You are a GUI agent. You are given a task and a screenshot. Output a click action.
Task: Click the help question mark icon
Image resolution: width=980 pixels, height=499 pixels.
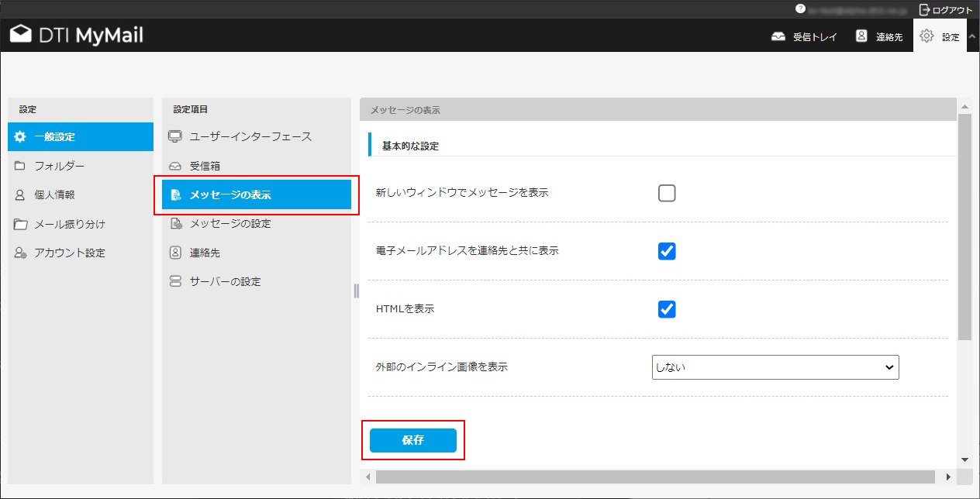coord(800,9)
